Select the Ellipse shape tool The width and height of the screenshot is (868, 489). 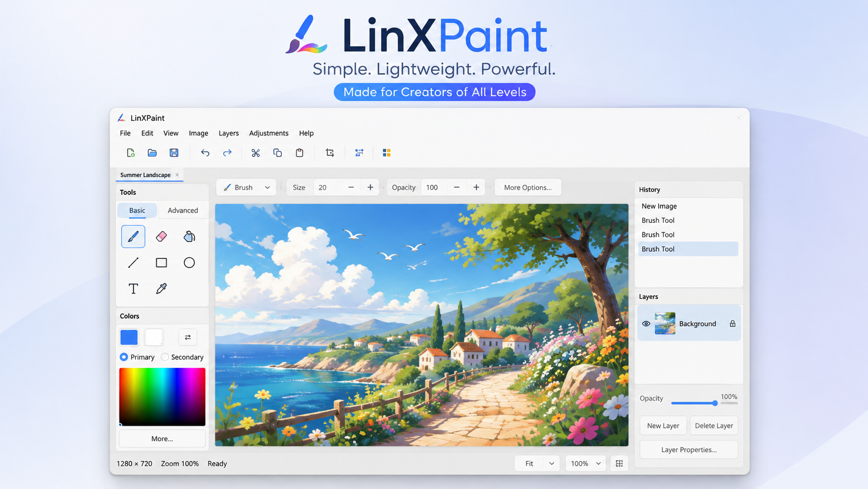click(x=189, y=262)
